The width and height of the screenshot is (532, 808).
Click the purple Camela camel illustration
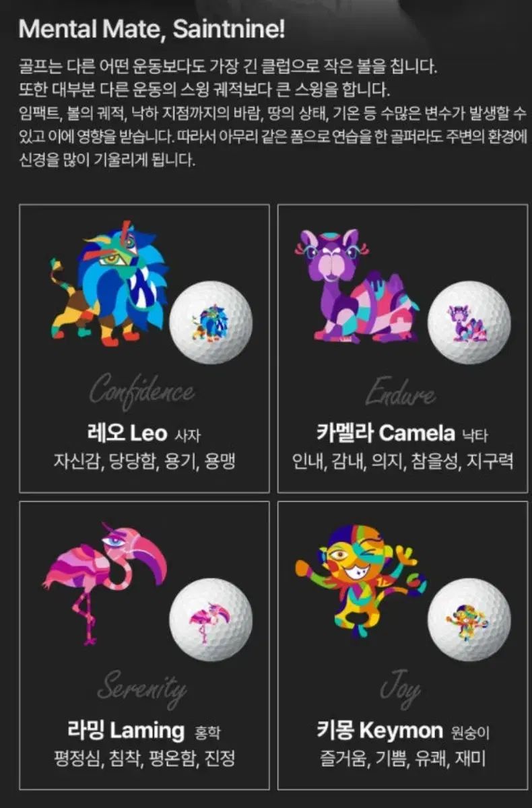[x=357, y=285]
